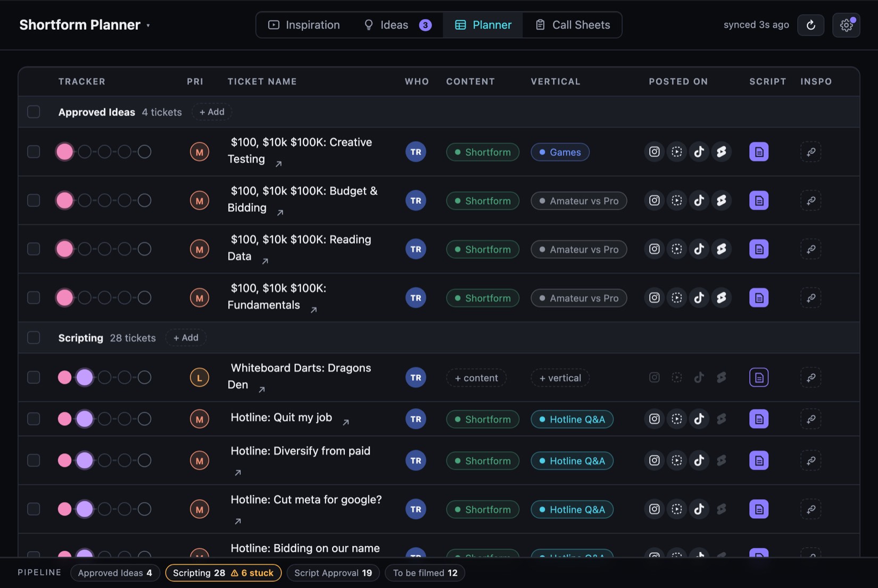Filter pipeline by Script Approval 19
The width and height of the screenshot is (878, 588).
333,573
